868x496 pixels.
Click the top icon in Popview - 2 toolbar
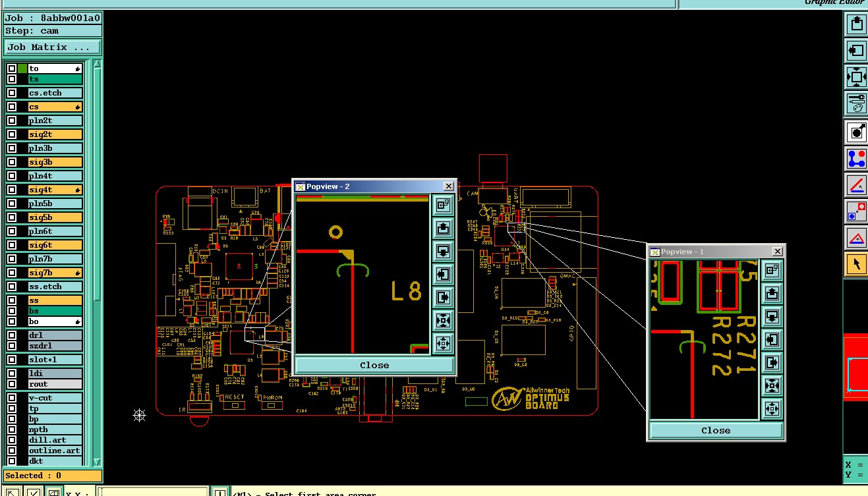coord(443,205)
